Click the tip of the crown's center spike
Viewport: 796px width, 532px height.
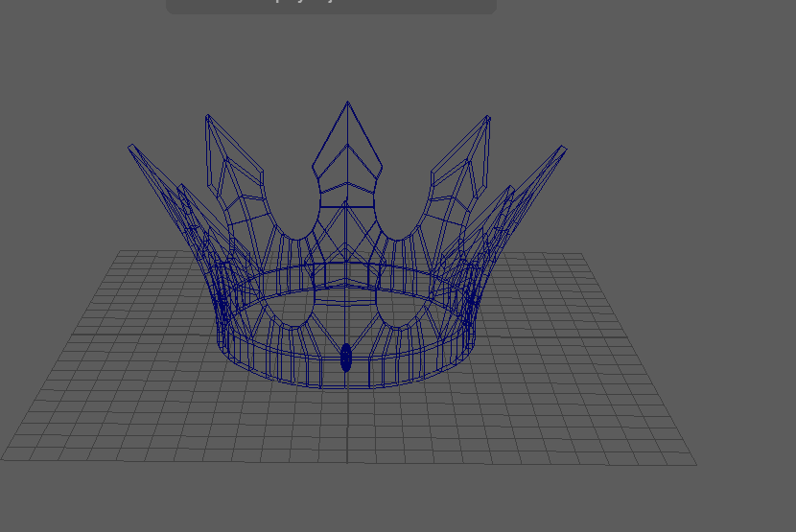(347, 103)
